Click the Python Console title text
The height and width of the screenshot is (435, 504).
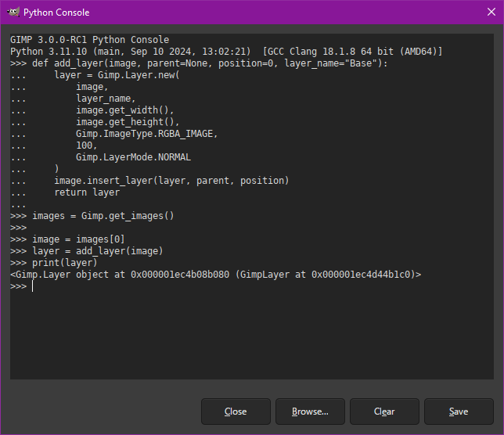[56, 13]
